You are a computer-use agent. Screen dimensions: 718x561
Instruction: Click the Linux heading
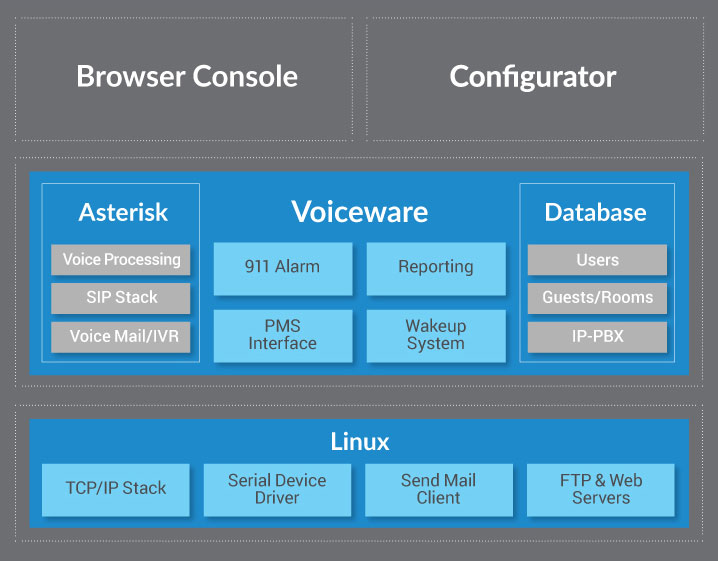(360, 441)
